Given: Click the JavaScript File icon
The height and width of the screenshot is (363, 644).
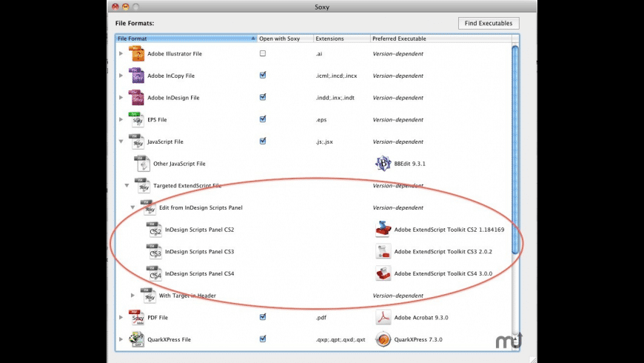Looking at the screenshot, I should click(x=136, y=141).
